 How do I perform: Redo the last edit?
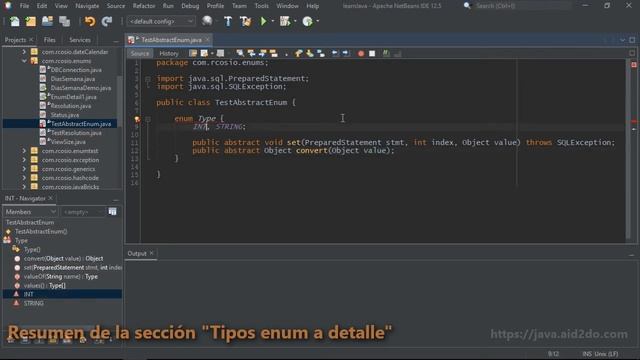point(107,21)
